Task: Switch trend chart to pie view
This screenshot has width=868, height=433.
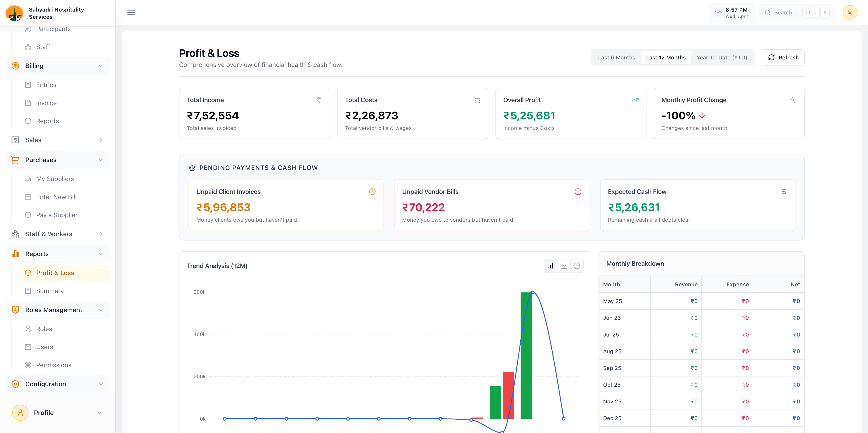Action: click(577, 266)
